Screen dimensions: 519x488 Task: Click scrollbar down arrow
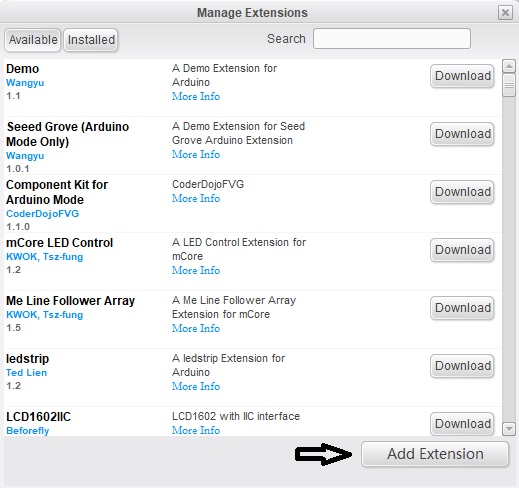click(x=509, y=428)
